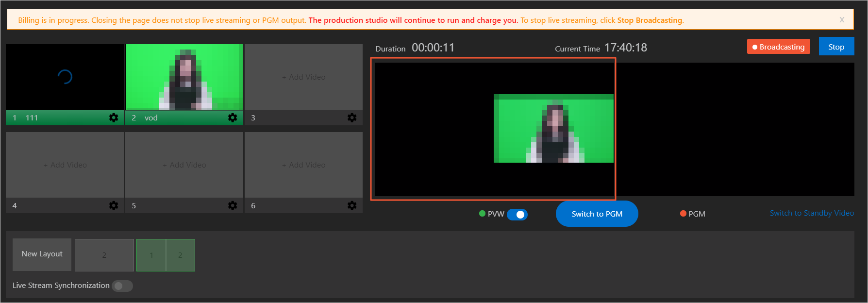The height and width of the screenshot is (303, 868).
Task: Open settings gear for channel 3
Action: pos(352,118)
